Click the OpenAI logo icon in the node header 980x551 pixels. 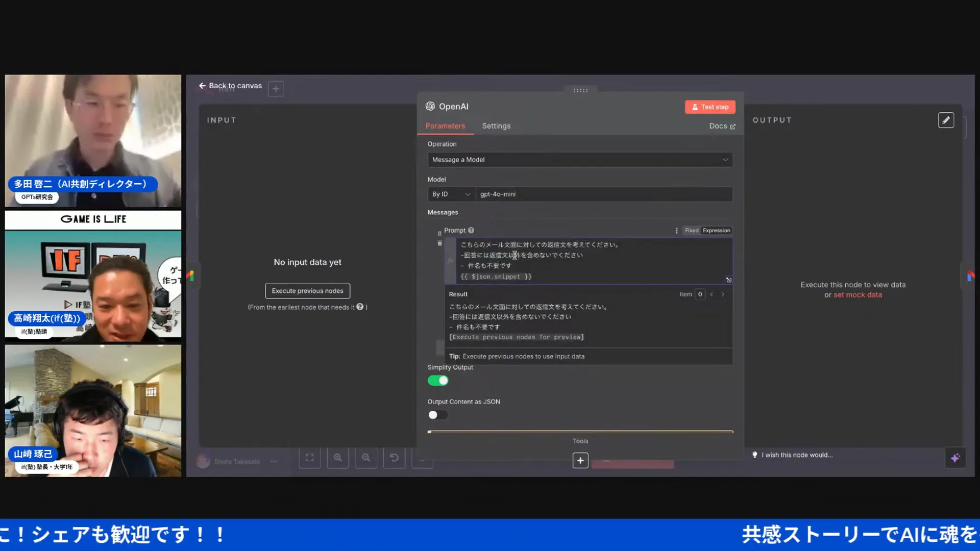point(430,106)
